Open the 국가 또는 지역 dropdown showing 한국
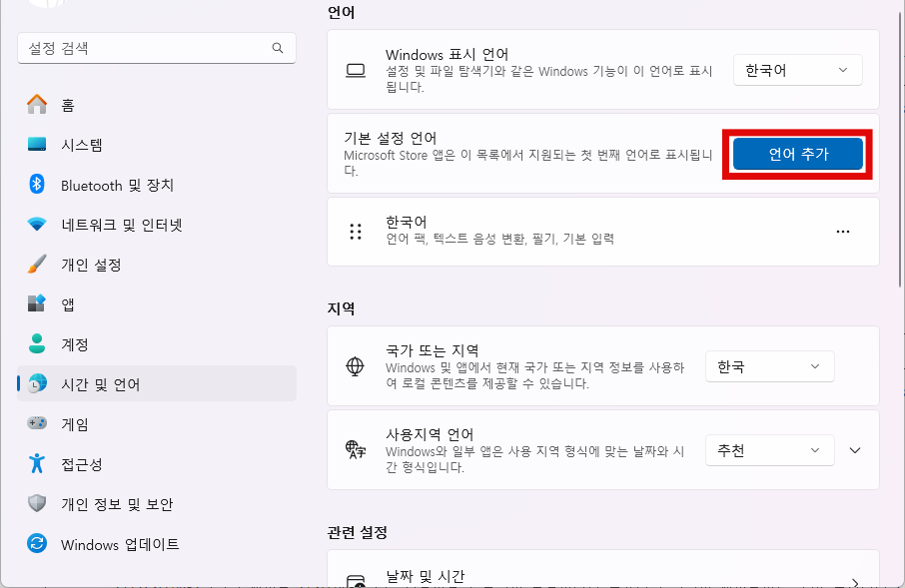Image resolution: width=905 pixels, height=588 pixels. (x=769, y=365)
